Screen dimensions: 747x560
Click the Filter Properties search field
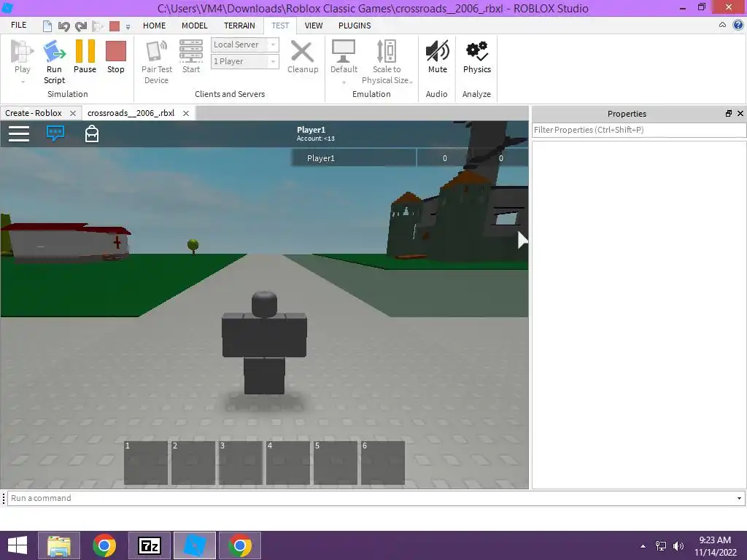639,130
